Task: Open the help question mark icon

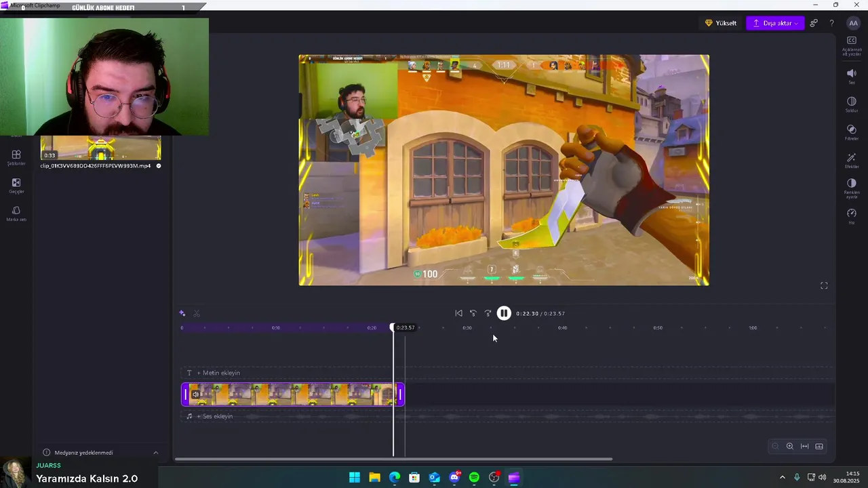Action: coord(832,23)
